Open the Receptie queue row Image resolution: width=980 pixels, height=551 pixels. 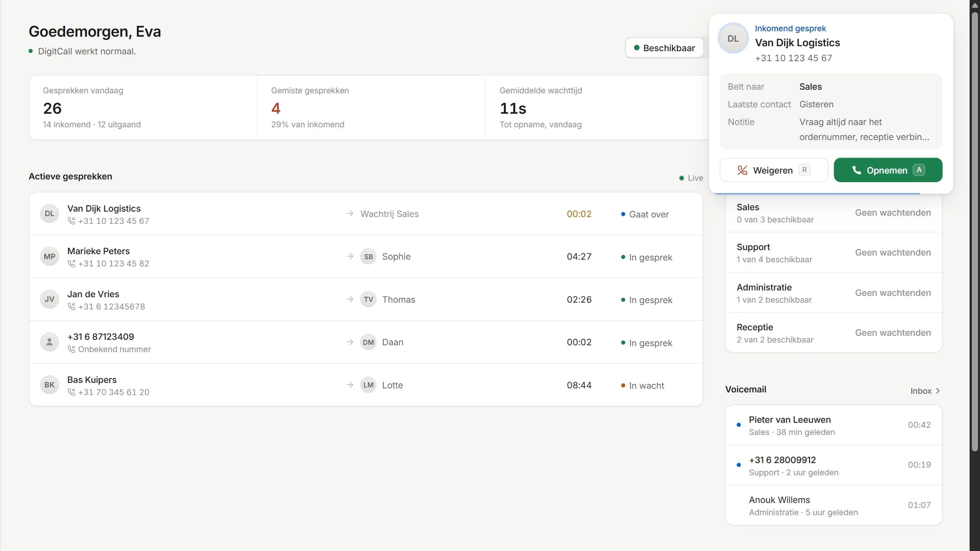(x=833, y=333)
